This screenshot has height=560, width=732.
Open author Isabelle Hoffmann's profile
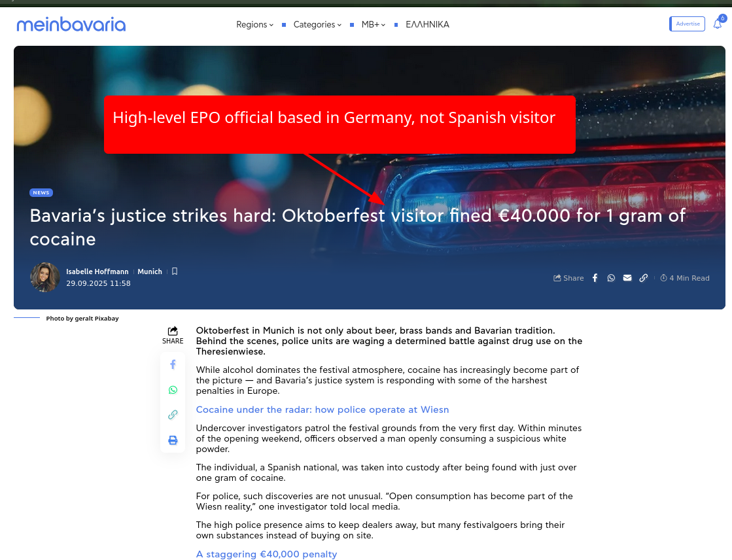tap(97, 271)
